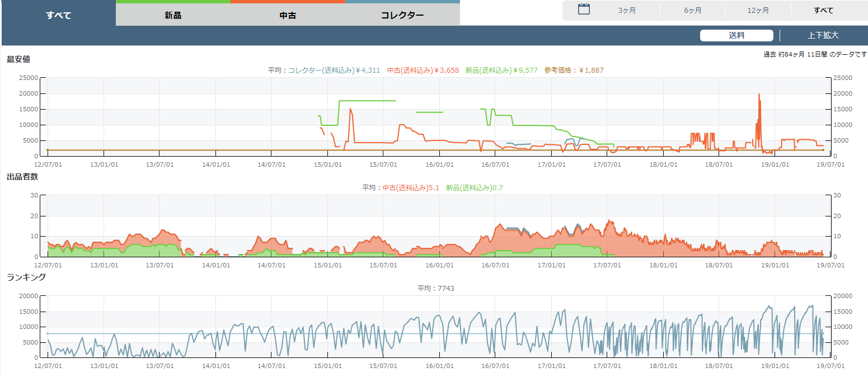
Task: Click the calendar icon beside period options
Action: click(584, 10)
